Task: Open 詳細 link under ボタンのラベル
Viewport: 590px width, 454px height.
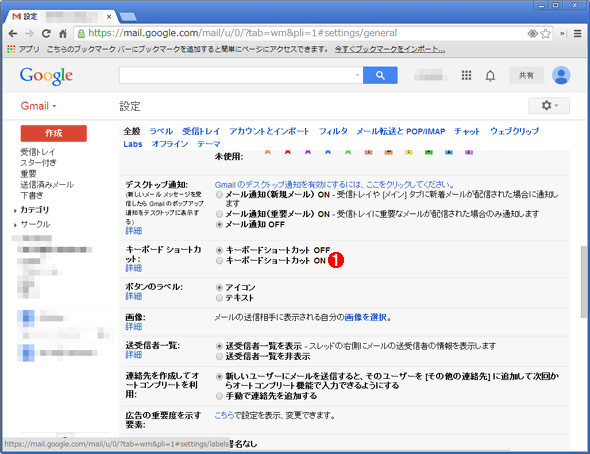Action: (134, 296)
